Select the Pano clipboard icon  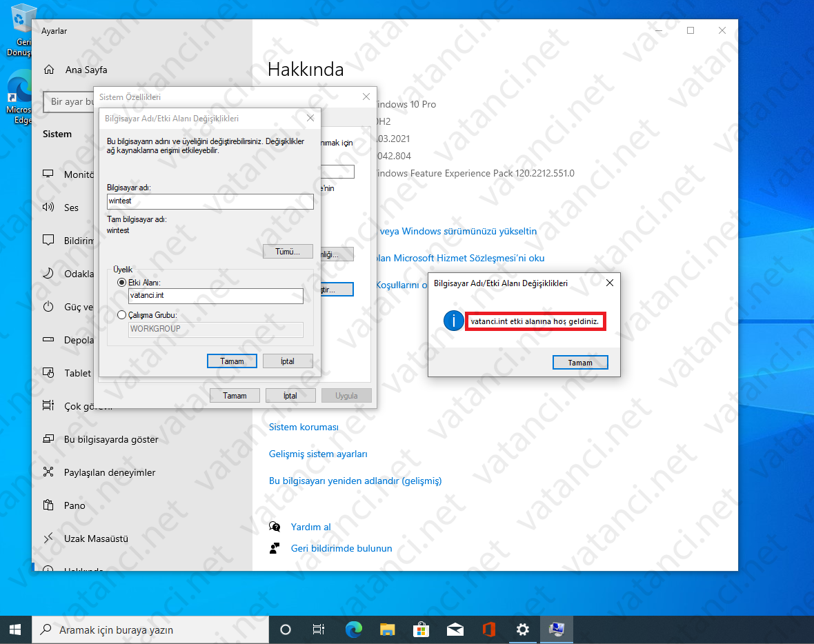[47, 505]
